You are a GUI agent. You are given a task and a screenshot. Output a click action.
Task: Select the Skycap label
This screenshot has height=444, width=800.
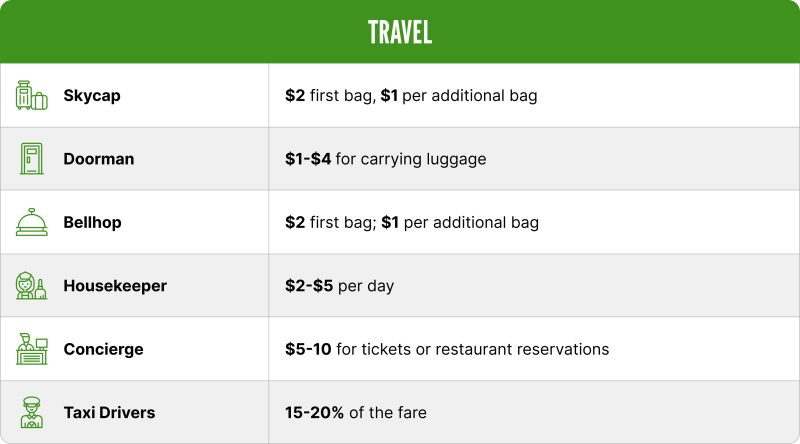[x=92, y=96]
